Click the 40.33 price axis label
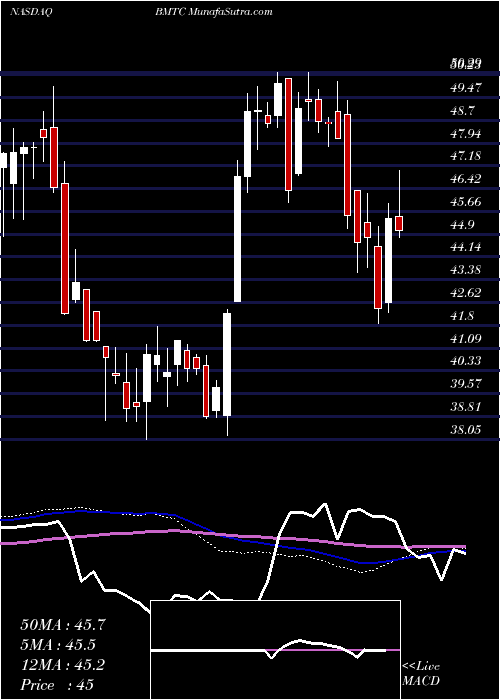 pos(466,361)
